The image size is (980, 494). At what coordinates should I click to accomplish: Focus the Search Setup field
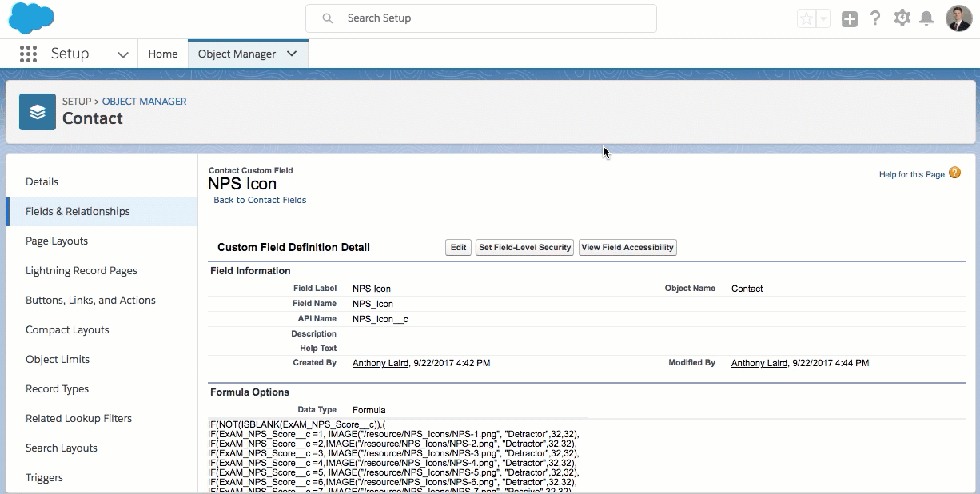coord(481,18)
